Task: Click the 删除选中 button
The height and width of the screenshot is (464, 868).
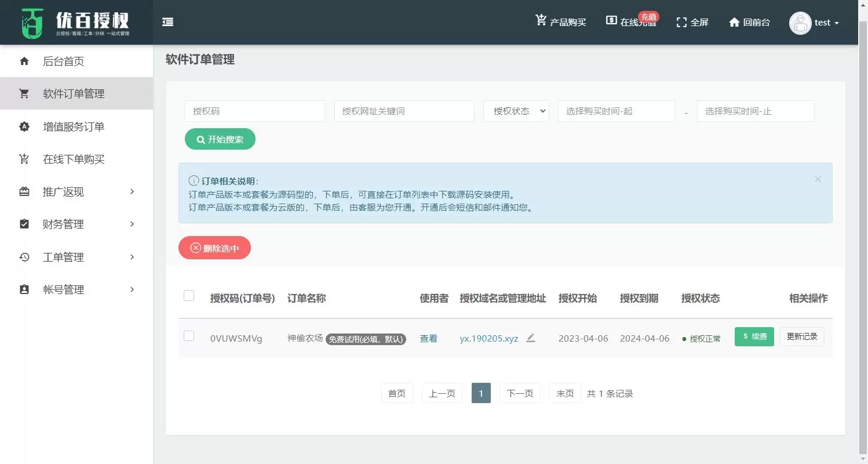Action: pyautogui.click(x=214, y=248)
